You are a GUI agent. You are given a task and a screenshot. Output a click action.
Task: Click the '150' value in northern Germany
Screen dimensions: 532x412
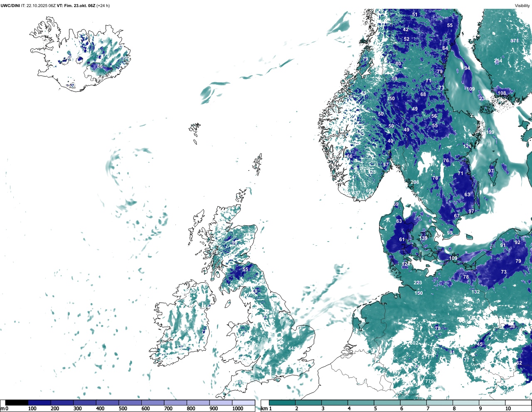tap(419, 293)
